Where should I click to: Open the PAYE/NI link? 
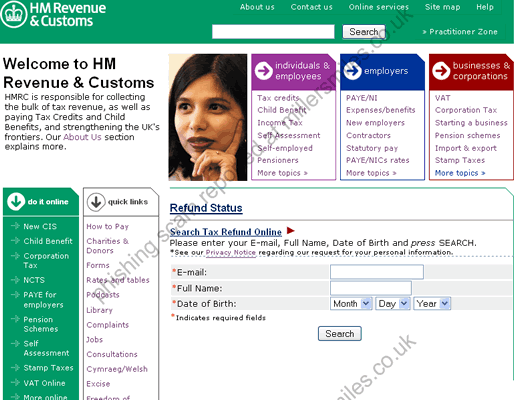pos(362,98)
